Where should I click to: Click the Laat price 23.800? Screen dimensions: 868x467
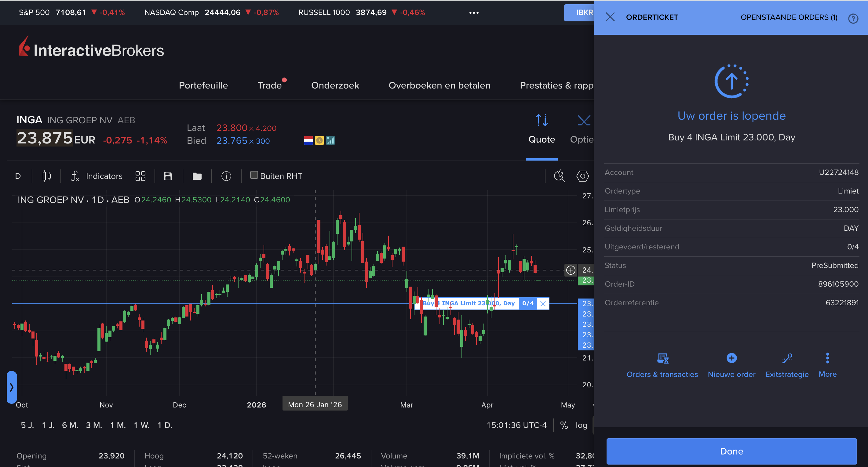[x=232, y=128]
